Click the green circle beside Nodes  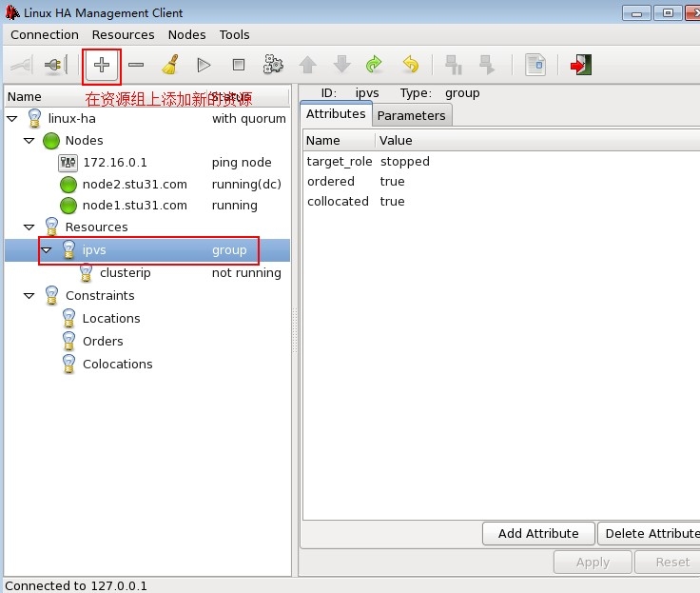[x=51, y=141]
